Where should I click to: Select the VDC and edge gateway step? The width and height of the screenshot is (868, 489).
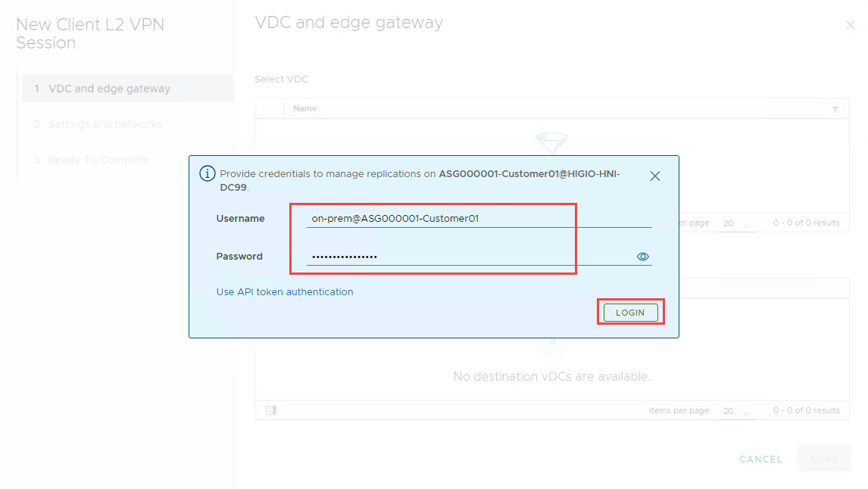pos(109,89)
